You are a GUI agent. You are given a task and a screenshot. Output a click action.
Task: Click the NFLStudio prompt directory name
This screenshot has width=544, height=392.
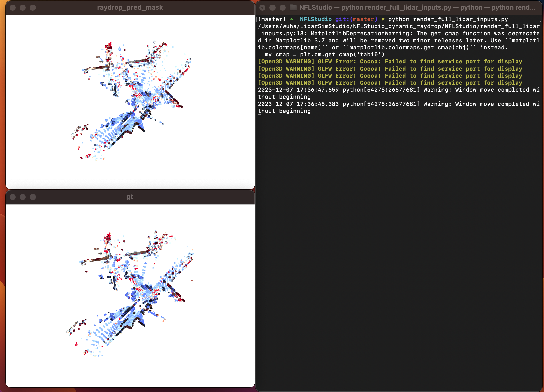[x=316, y=19]
